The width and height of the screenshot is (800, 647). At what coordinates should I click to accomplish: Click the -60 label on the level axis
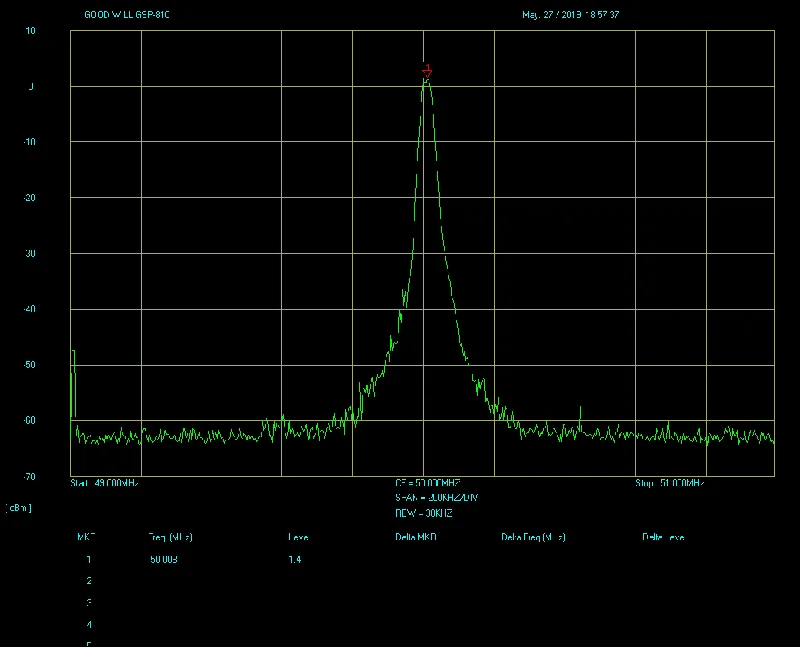pyautogui.click(x=30, y=420)
